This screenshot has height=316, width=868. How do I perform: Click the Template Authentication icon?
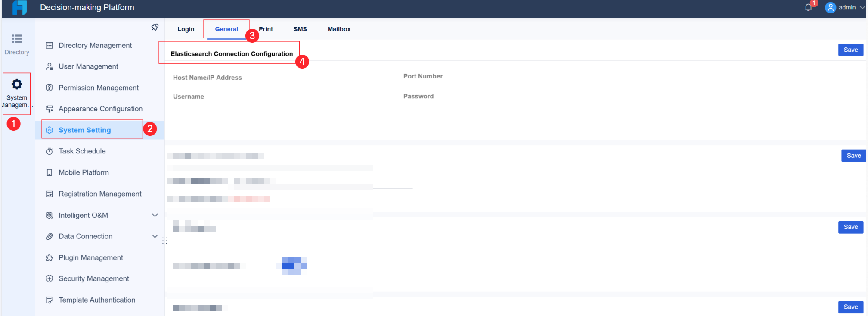[50, 300]
